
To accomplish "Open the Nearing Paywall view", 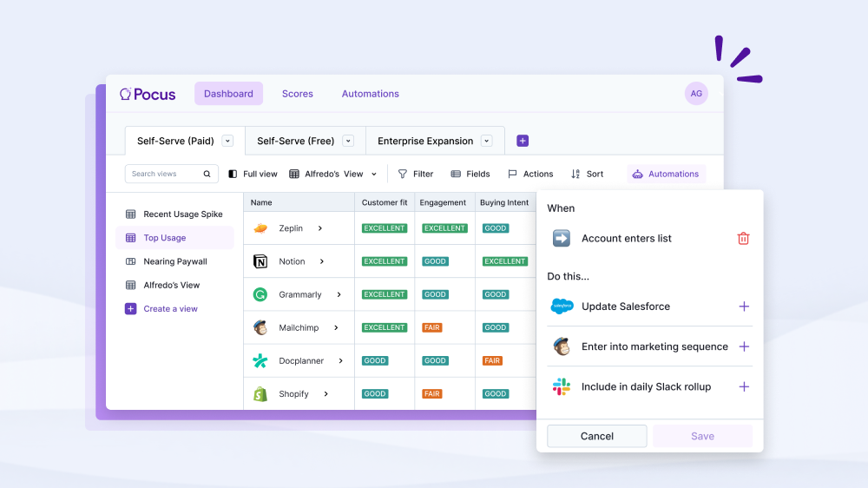I will click(174, 261).
